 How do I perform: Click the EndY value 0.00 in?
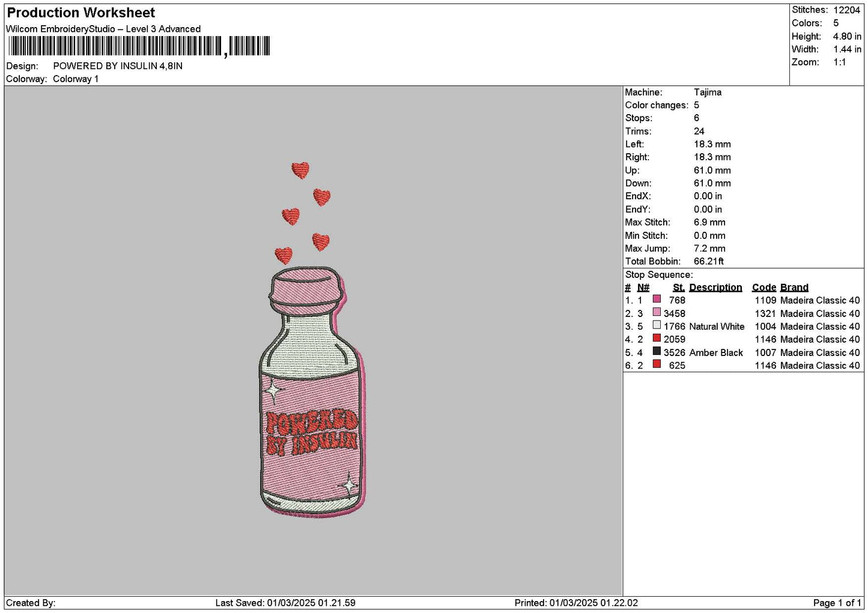(x=708, y=210)
